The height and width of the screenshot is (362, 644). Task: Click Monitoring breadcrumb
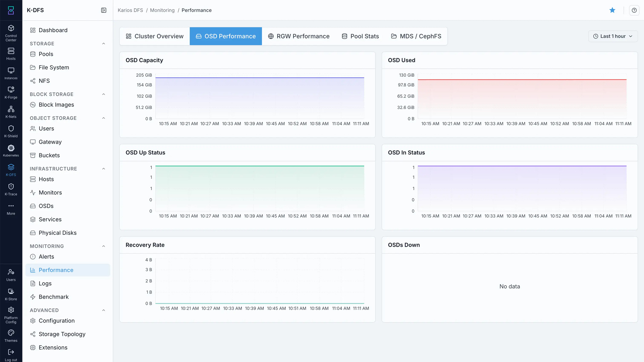point(162,10)
